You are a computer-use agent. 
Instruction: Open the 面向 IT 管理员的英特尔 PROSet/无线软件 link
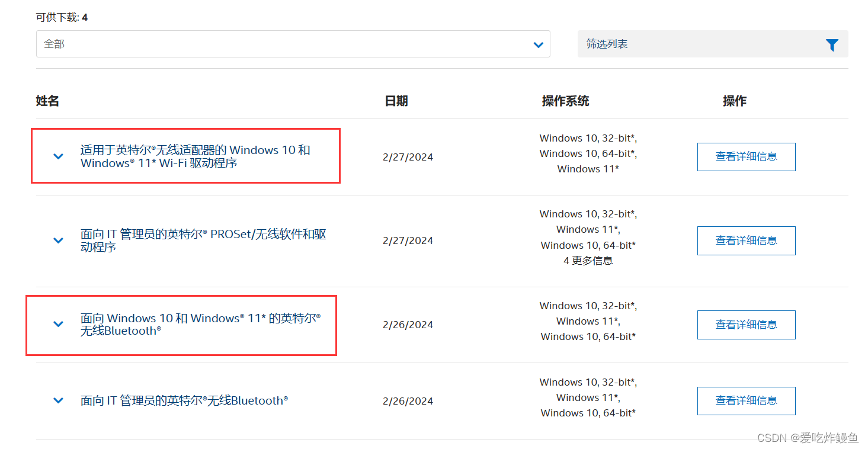(203, 240)
